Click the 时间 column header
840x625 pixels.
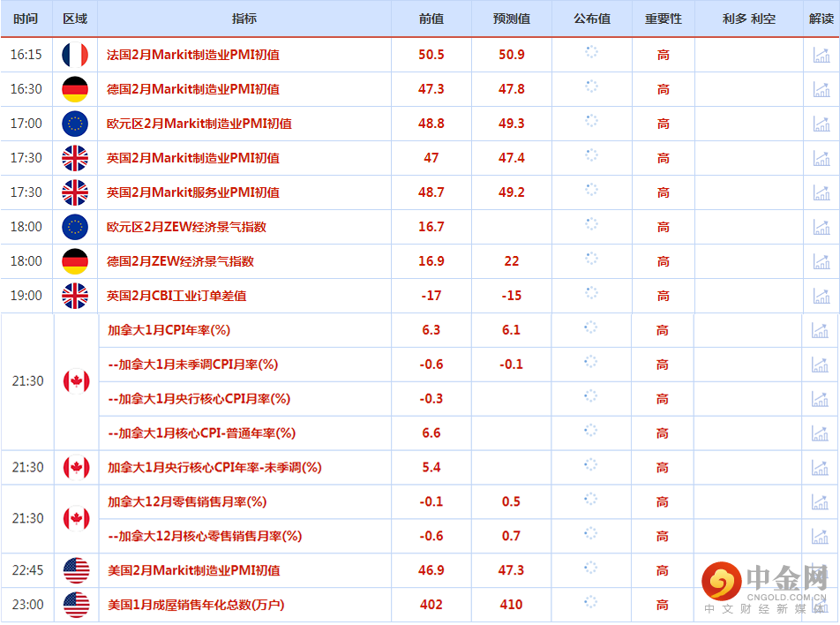click(26, 19)
